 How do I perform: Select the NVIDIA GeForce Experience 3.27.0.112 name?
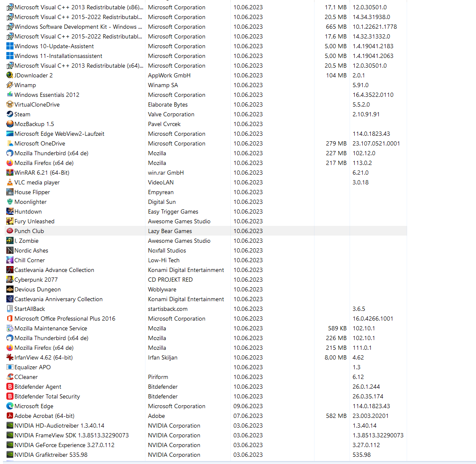pos(65,445)
